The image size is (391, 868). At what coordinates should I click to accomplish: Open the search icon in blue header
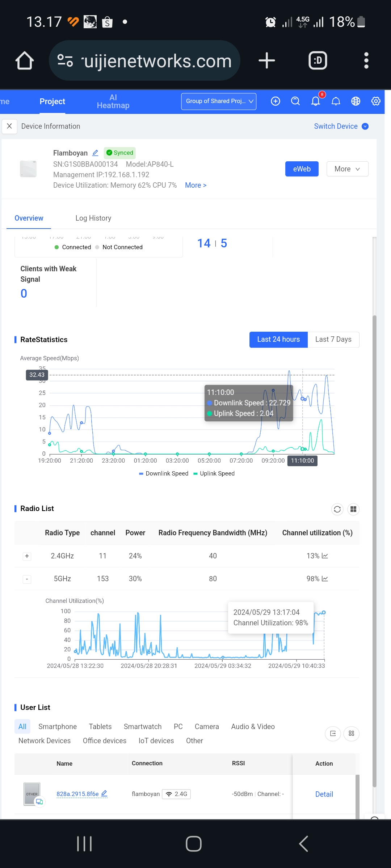tap(295, 101)
